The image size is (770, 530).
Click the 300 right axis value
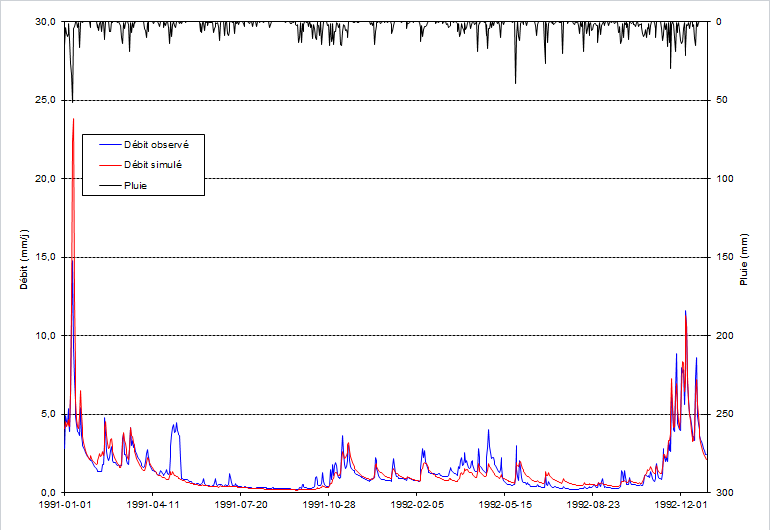[725, 493]
